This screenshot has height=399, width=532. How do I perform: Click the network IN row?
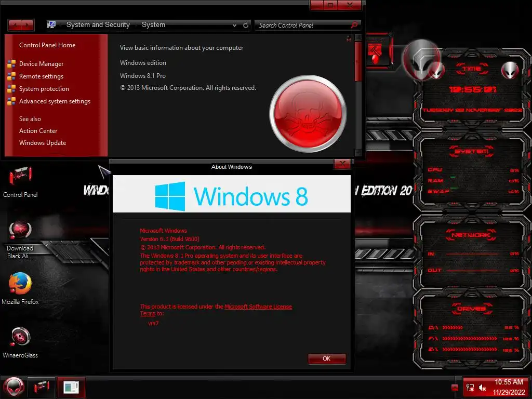[x=473, y=254]
